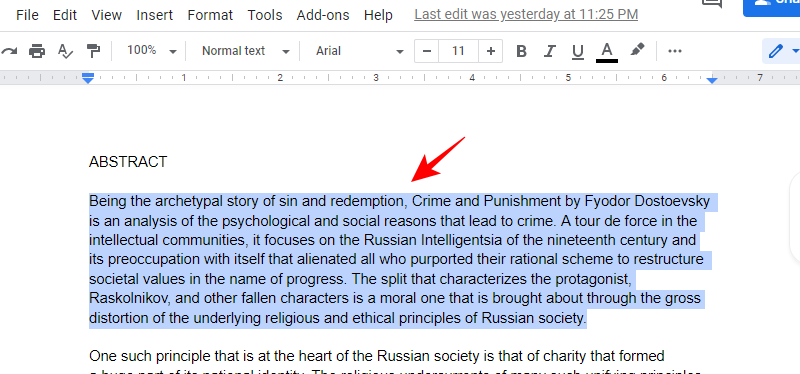Viewport: 800px width, 374px height.
Task: Open the Arial font dropdown
Action: coord(359,51)
